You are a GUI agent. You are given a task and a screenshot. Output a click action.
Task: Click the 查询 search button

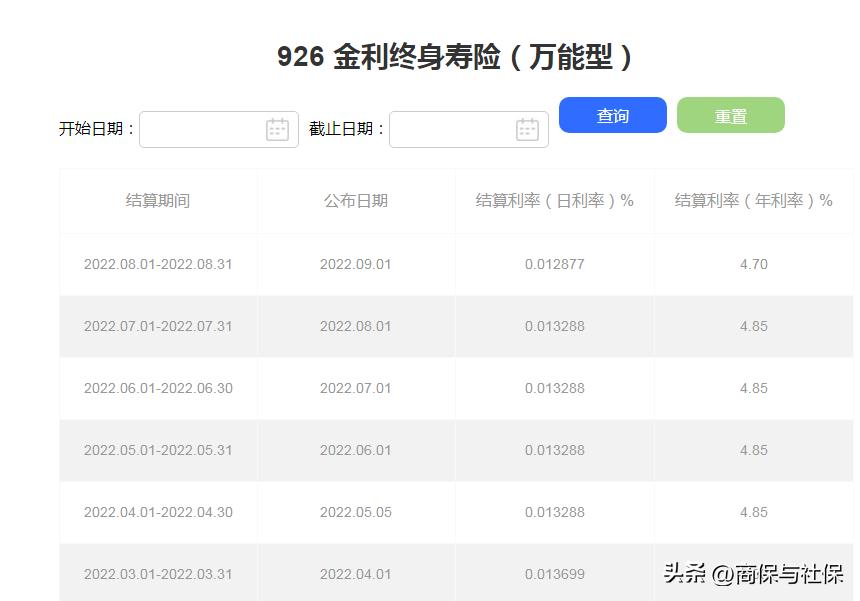[612, 115]
